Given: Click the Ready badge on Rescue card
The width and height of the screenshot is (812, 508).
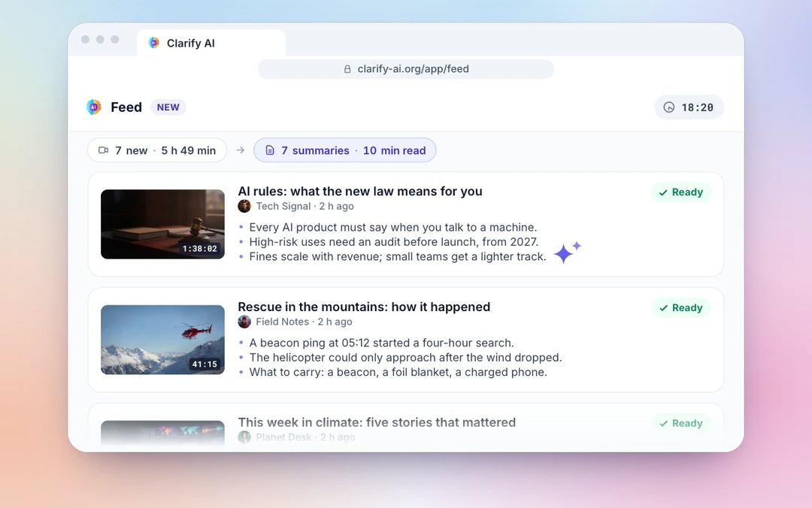Looking at the screenshot, I should click(681, 307).
